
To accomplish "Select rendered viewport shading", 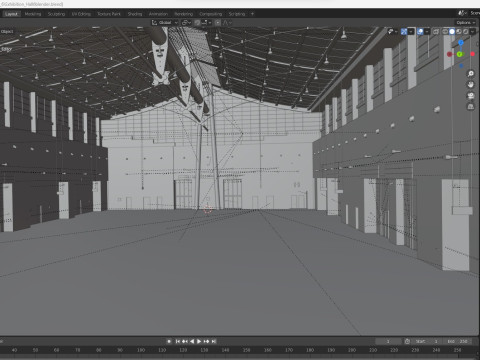I will point(466,32).
